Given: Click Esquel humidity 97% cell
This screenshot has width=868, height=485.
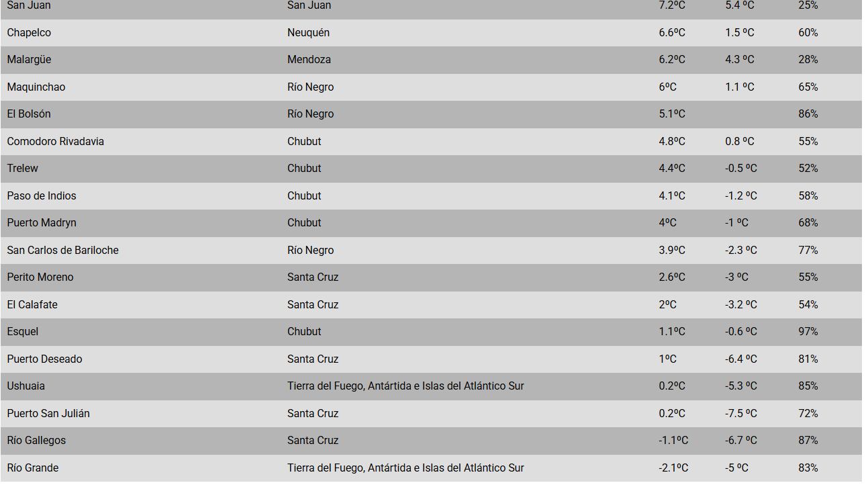Looking at the screenshot, I should [x=808, y=332].
